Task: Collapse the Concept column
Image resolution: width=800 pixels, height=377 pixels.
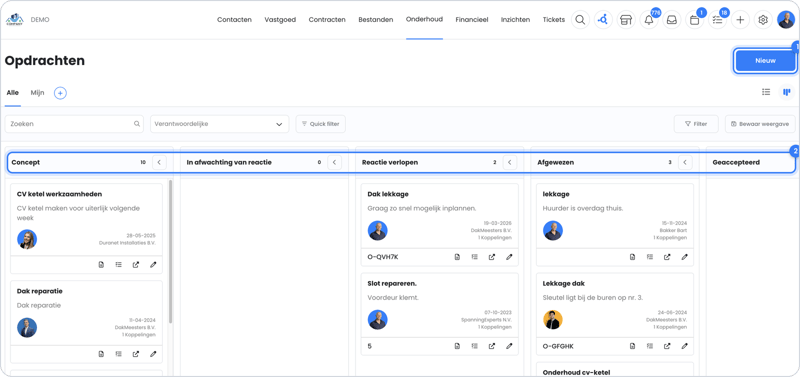Action: (159, 162)
